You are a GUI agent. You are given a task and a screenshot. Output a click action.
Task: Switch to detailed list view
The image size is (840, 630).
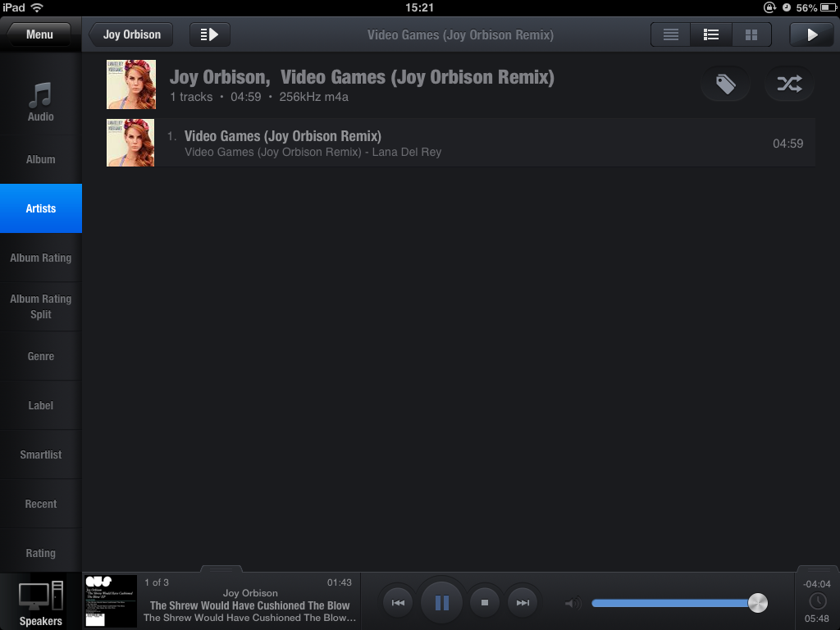pos(711,34)
